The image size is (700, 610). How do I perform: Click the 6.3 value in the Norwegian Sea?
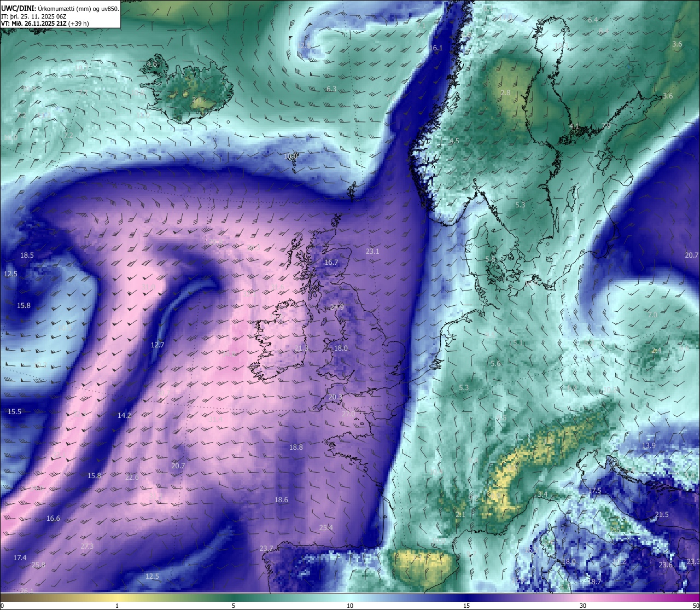point(331,89)
